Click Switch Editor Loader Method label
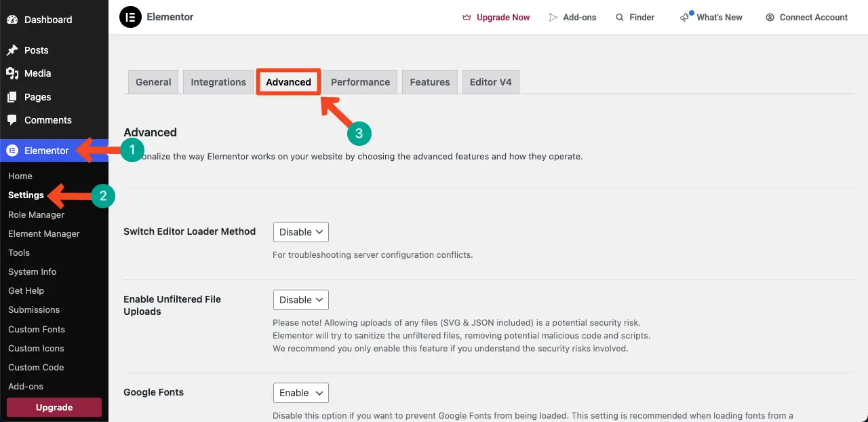Screen dimensions: 868x422 (x=189, y=231)
